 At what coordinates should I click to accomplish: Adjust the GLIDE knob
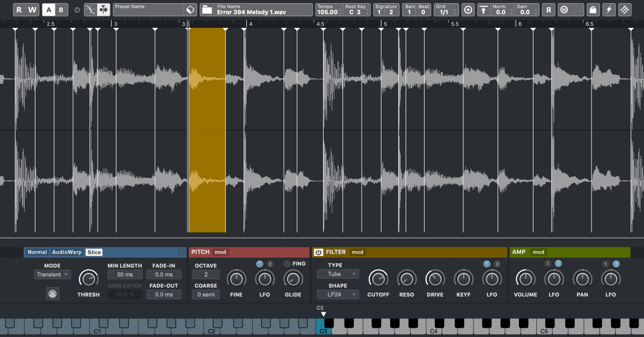coord(292,279)
